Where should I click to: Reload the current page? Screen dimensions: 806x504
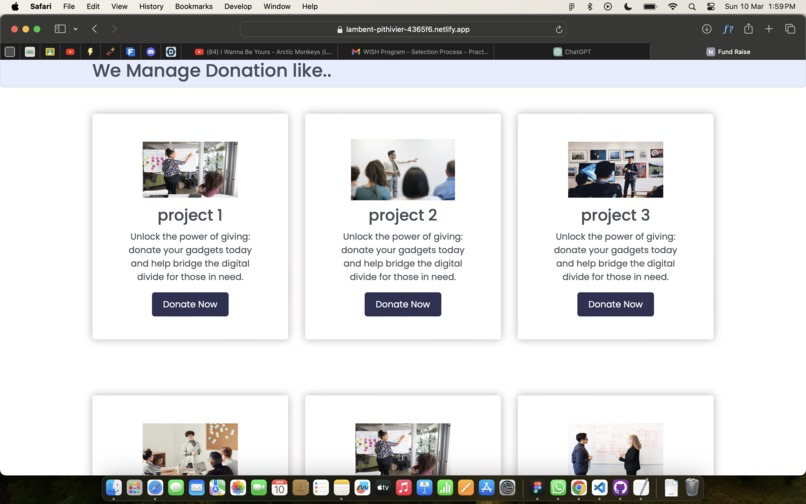[559, 29]
